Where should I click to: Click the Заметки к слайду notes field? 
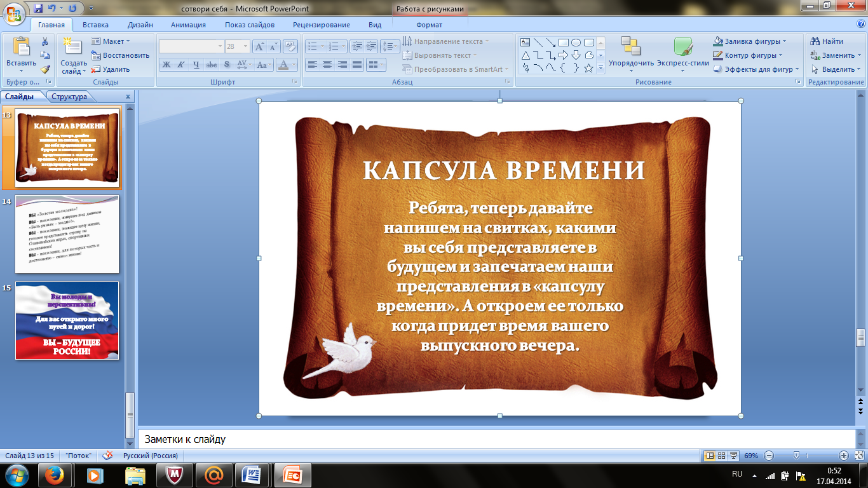pyautogui.click(x=497, y=439)
